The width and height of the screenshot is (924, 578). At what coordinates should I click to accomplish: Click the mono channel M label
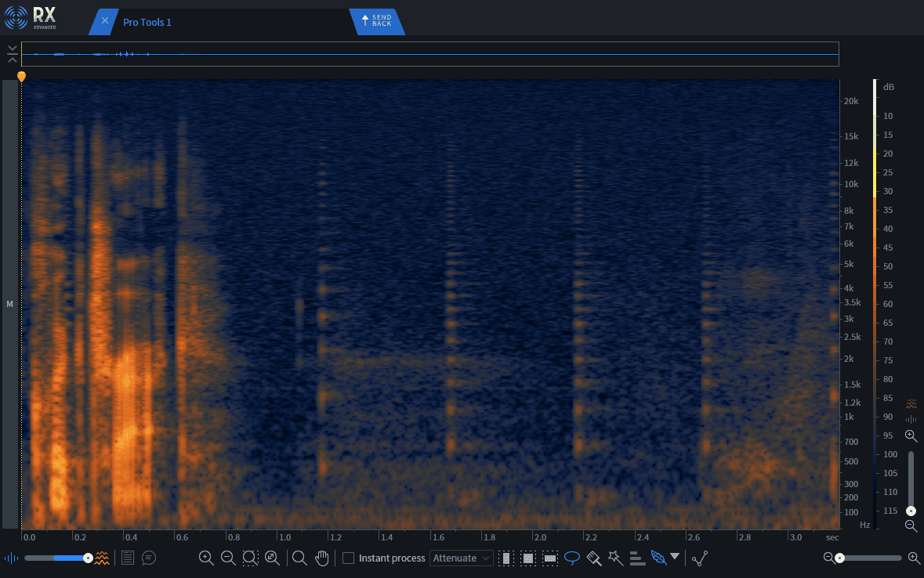coord(9,304)
